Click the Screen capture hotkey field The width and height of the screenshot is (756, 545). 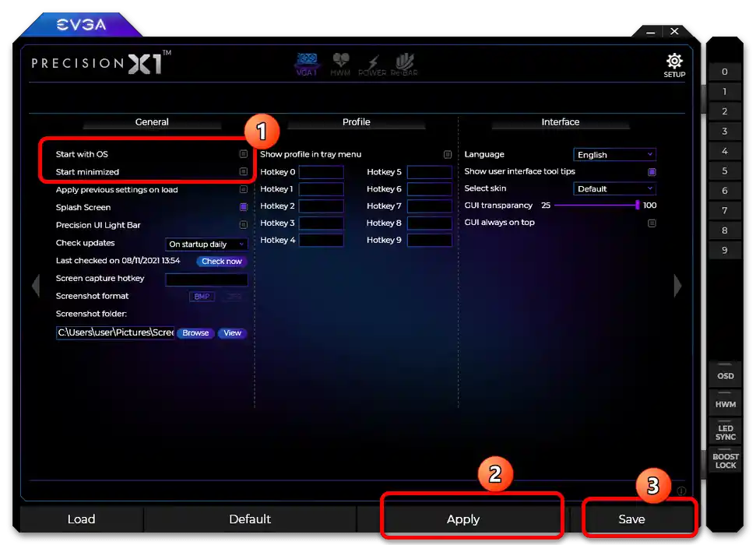coord(206,280)
